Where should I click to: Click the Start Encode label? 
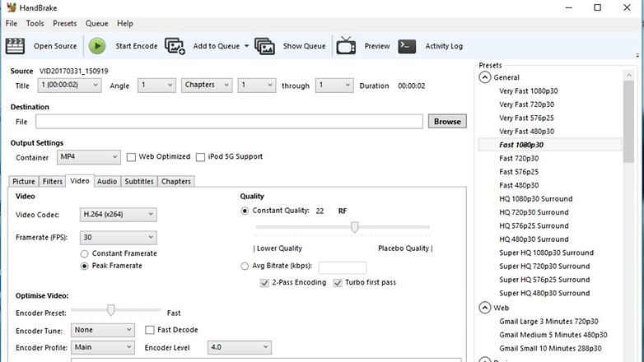137,46
